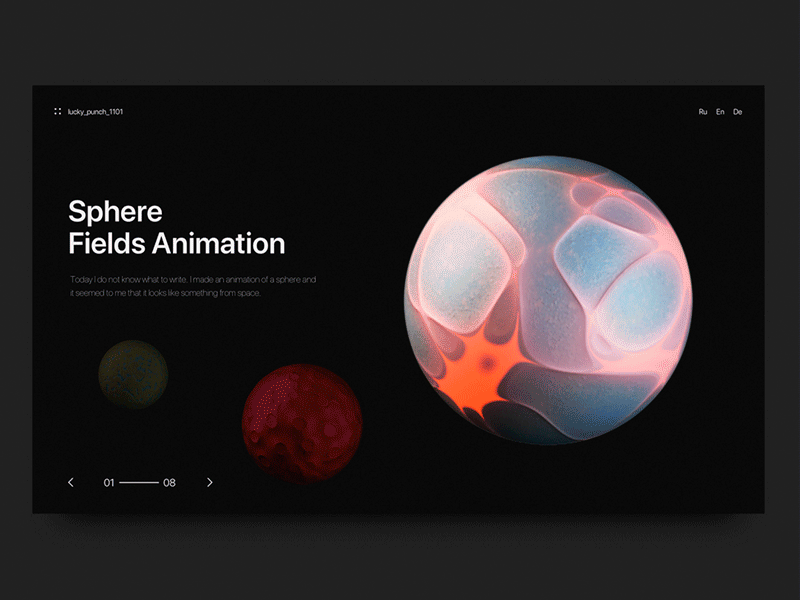Click the 01 slide number indicator
This screenshot has height=600, width=800.
pos(109,483)
